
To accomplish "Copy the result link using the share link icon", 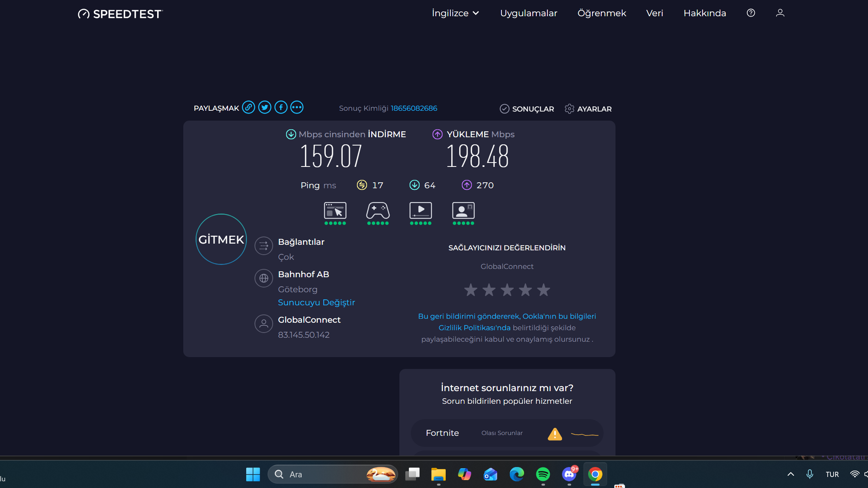I will [249, 108].
